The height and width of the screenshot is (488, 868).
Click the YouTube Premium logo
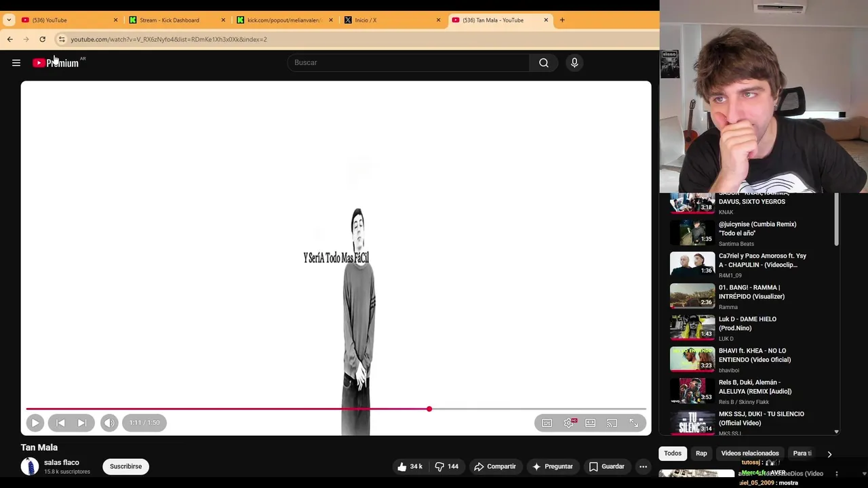tap(56, 63)
